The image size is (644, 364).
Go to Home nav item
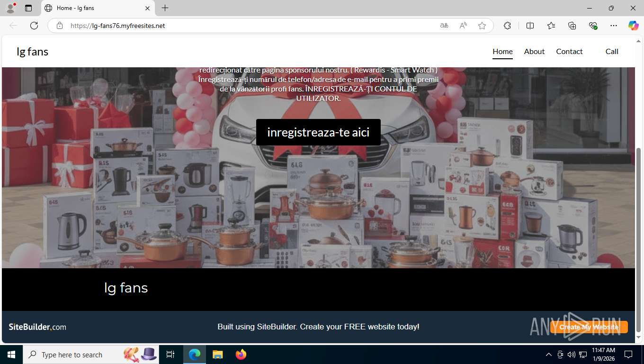click(x=502, y=51)
